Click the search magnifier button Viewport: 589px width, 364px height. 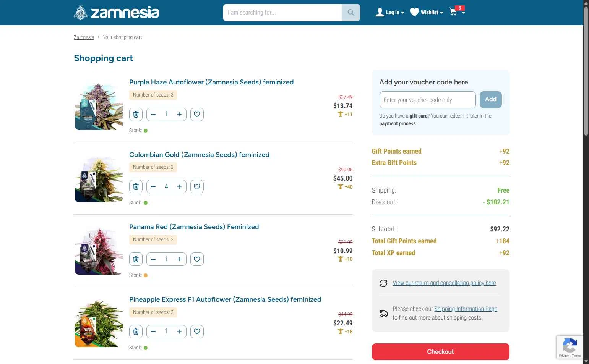[351, 13]
